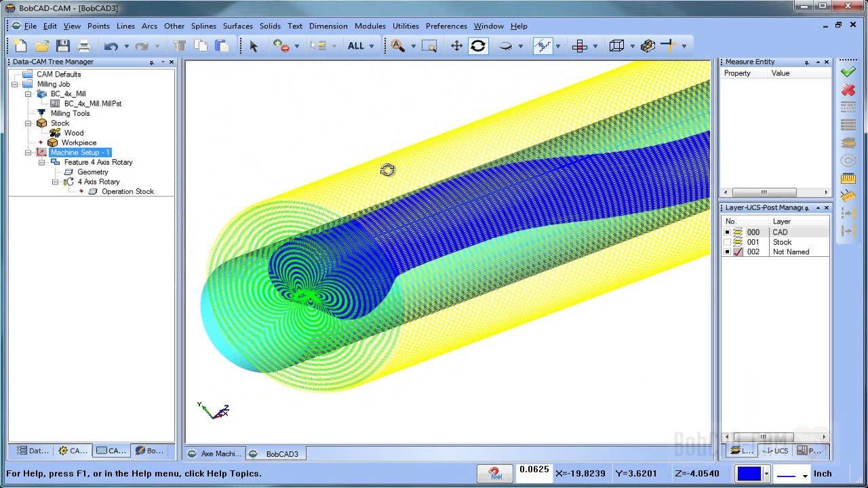The image size is (868, 488).
Task: Select the Workpiece tree item
Action: 79,142
